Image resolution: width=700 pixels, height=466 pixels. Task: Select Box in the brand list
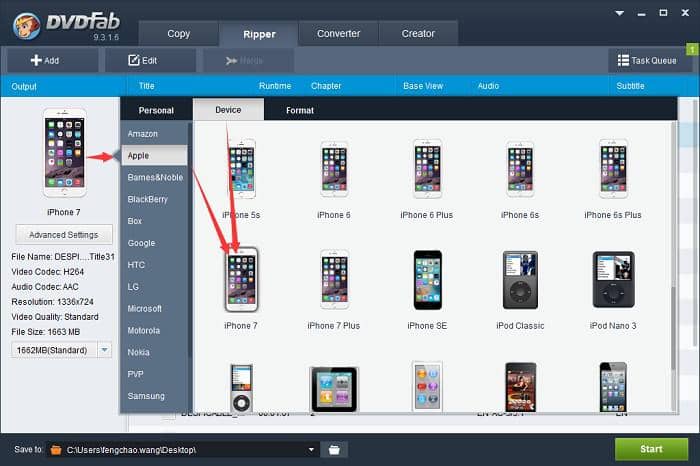point(154,221)
